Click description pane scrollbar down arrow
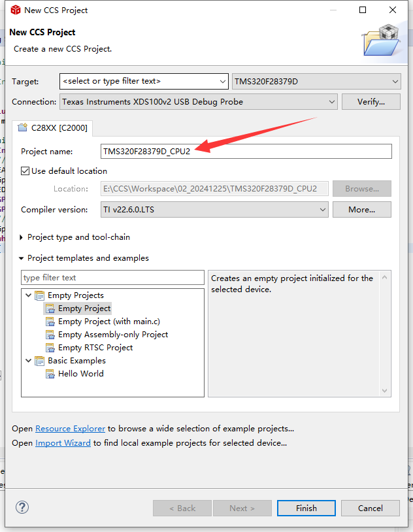 [x=384, y=391]
